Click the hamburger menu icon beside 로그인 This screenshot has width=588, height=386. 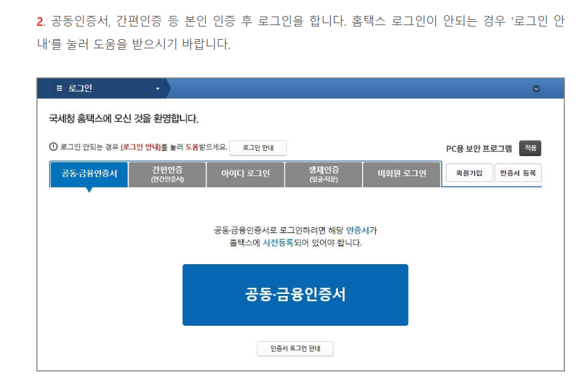(60, 88)
